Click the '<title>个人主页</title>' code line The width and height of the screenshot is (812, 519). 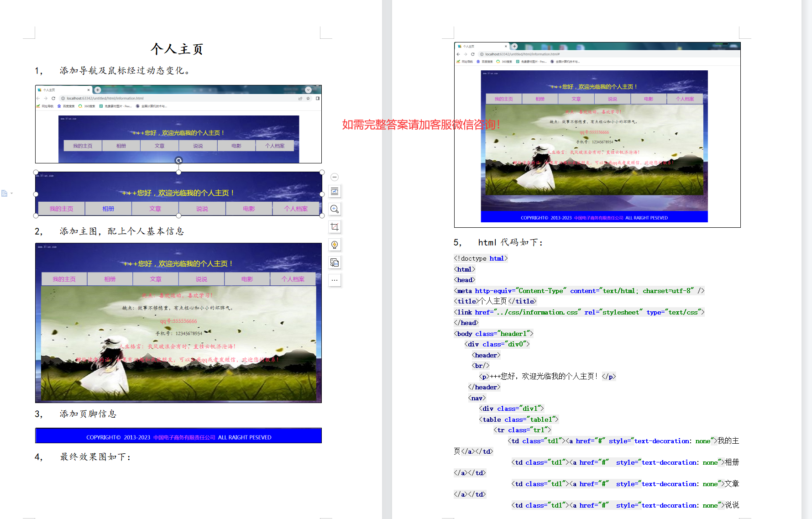495,301
